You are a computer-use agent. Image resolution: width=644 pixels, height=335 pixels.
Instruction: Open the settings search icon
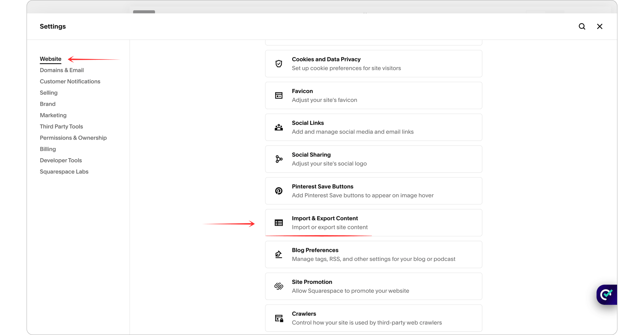[582, 26]
